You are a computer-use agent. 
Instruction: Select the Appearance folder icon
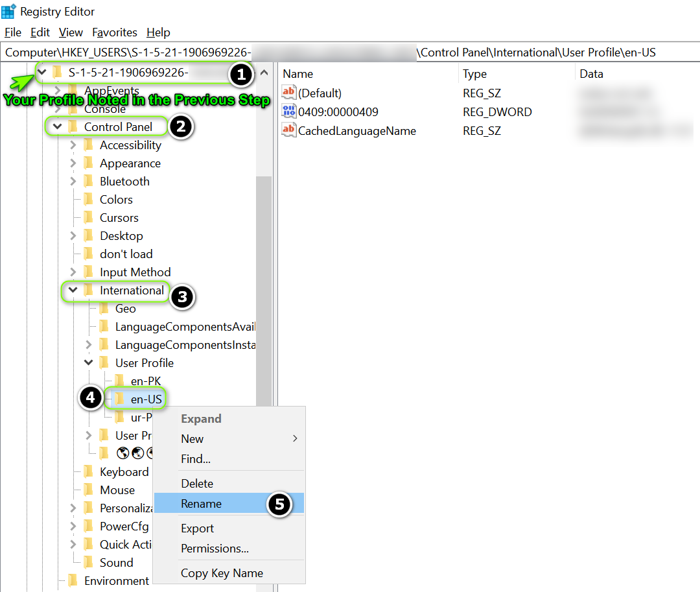pos(88,163)
